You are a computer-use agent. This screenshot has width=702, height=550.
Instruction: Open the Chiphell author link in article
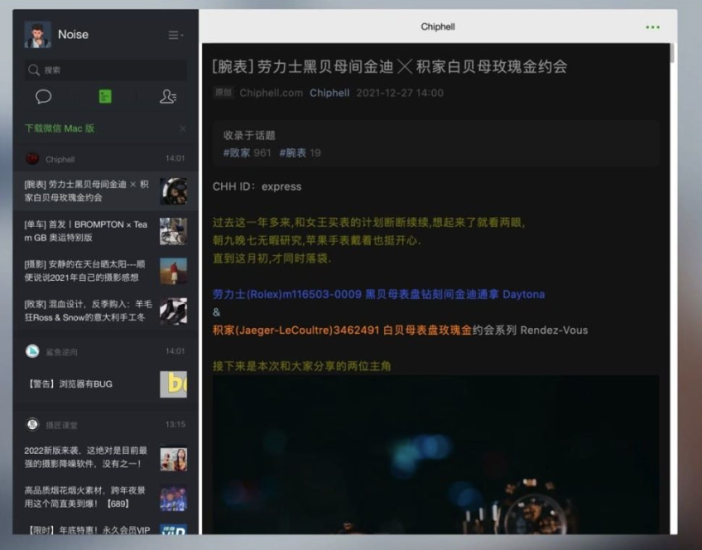(x=329, y=93)
